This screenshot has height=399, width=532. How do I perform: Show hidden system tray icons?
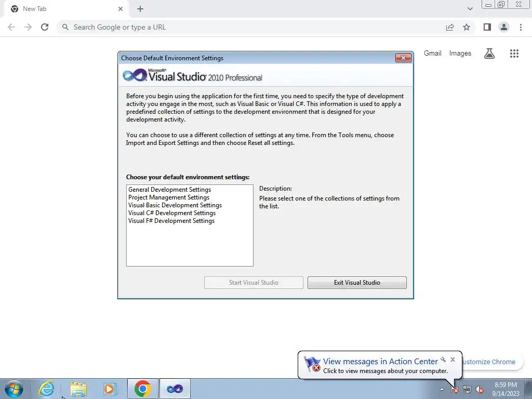pos(442,389)
